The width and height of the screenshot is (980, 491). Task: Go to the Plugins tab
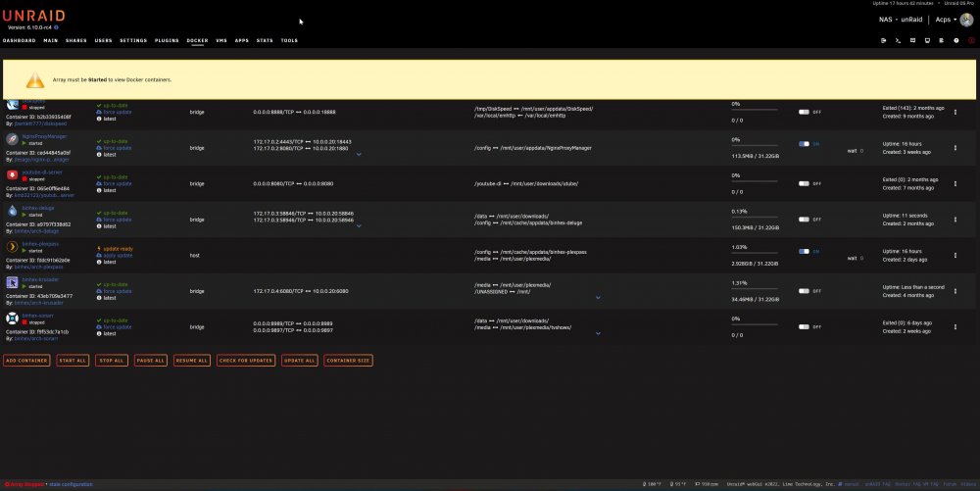[167, 40]
